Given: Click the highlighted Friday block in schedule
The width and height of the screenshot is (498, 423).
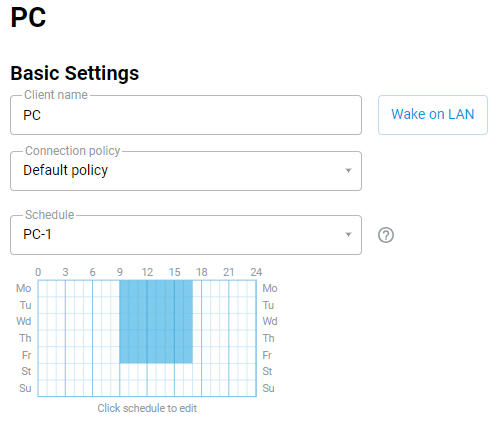Looking at the screenshot, I should tap(156, 355).
